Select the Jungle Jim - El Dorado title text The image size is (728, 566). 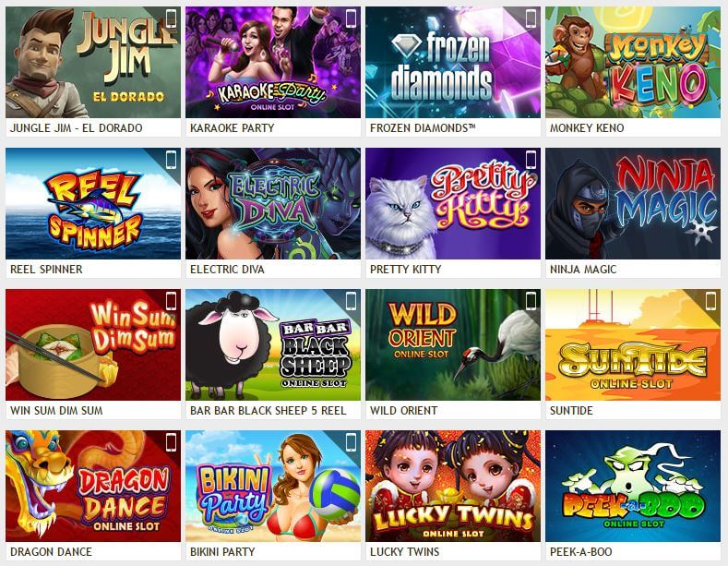pyautogui.click(x=77, y=127)
